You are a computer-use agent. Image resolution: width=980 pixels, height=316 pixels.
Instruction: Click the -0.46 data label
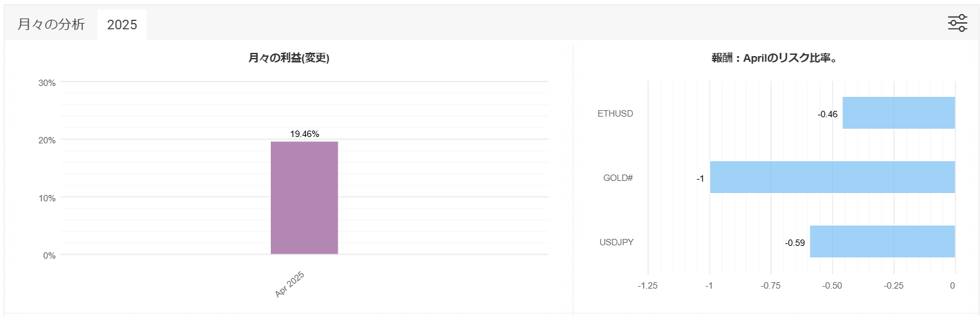pos(828,115)
